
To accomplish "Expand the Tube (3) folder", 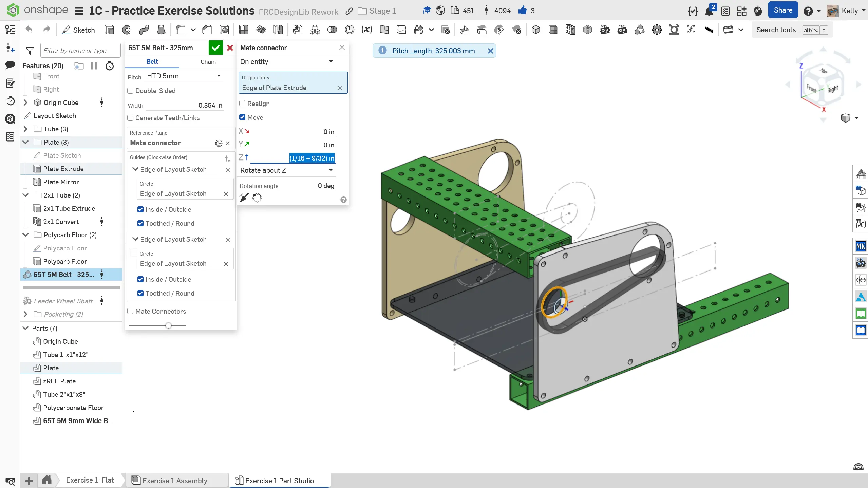I will (x=25, y=129).
